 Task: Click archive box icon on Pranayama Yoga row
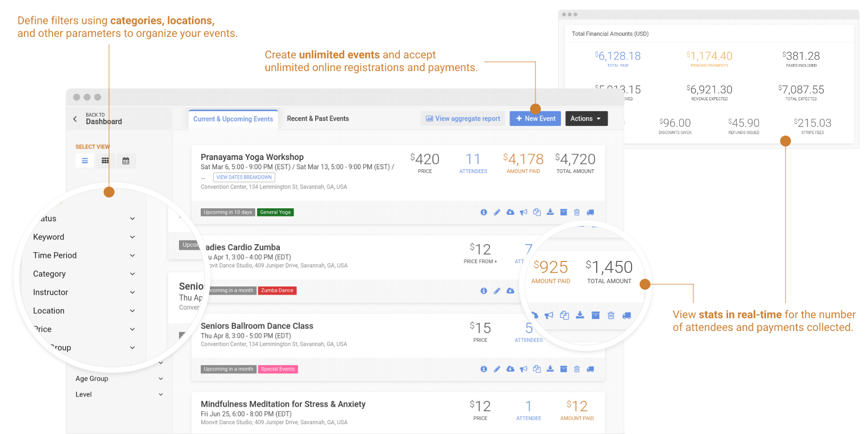563,212
